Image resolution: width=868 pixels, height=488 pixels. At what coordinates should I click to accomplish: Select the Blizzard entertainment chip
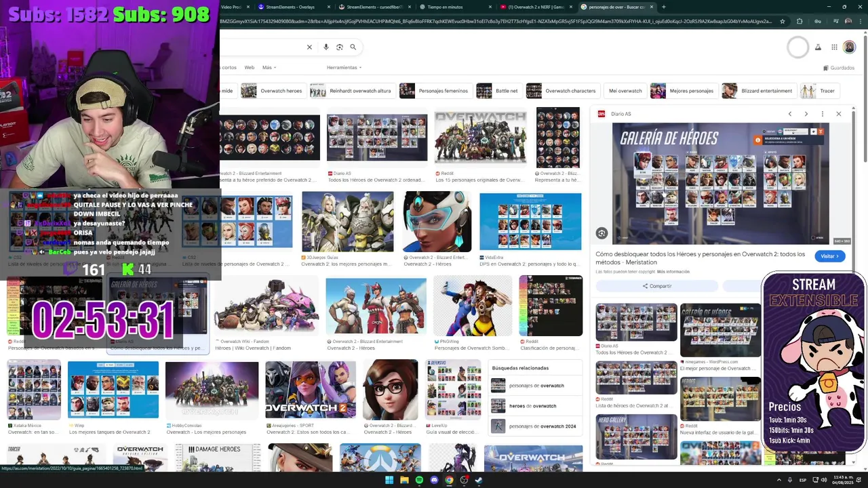pos(759,91)
